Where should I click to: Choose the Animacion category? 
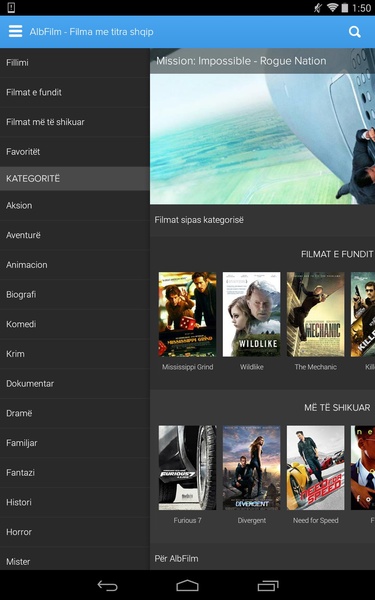[75, 265]
